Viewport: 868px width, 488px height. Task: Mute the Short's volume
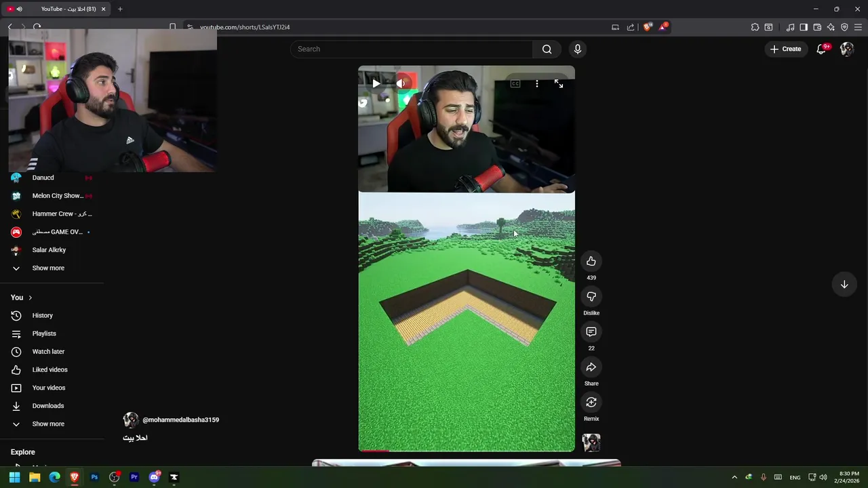click(401, 83)
